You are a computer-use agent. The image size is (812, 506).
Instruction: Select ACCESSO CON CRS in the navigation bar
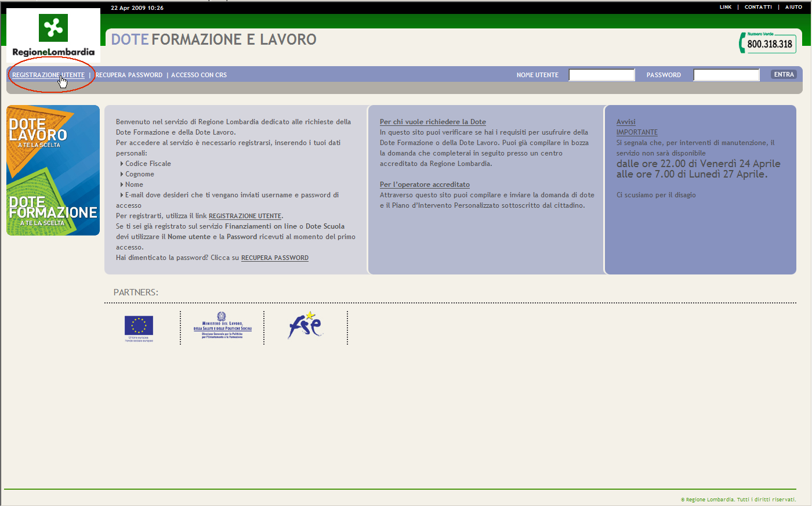[x=199, y=75]
